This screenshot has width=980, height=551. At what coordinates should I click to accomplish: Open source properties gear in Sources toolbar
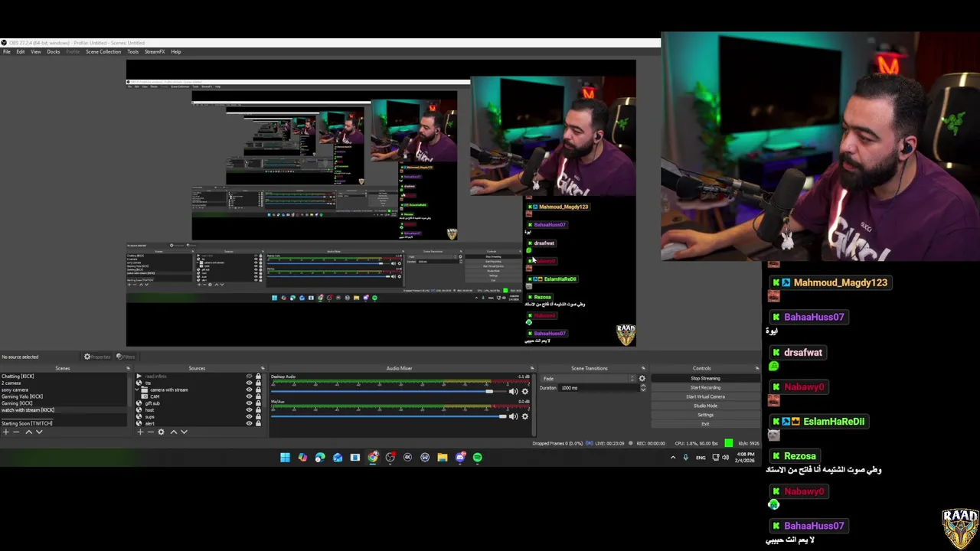[161, 432]
